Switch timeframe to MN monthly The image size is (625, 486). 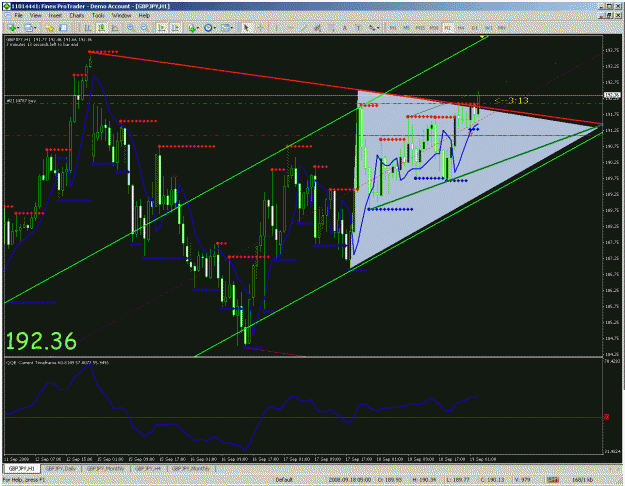click(x=502, y=28)
